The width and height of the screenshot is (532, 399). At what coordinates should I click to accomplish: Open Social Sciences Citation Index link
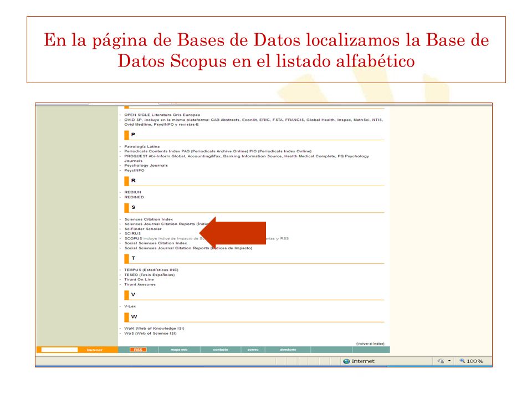point(156,243)
